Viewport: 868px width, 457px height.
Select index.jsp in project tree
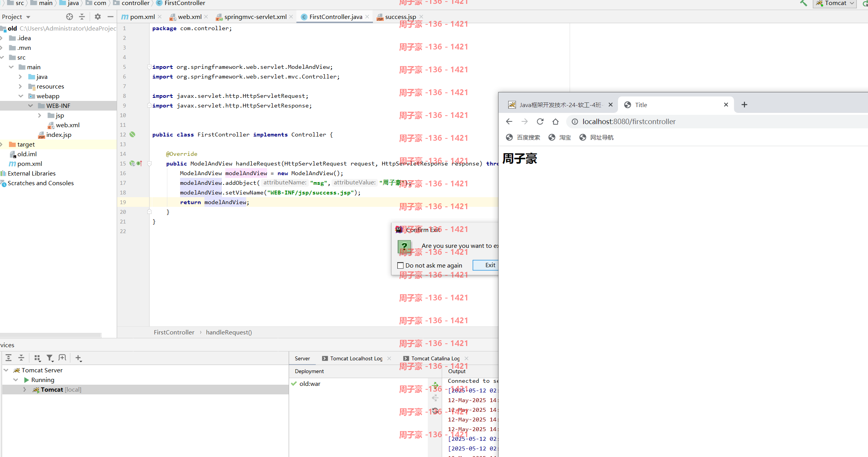pos(55,135)
